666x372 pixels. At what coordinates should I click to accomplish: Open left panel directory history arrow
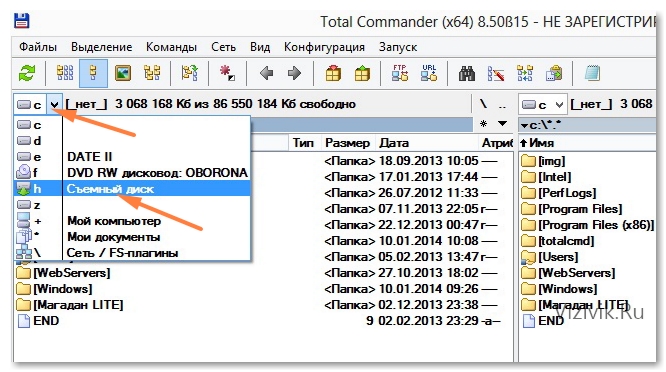(x=502, y=124)
